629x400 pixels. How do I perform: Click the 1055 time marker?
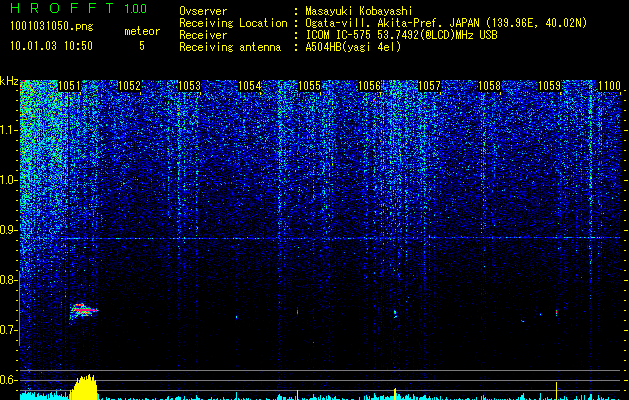pyautogui.click(x=309, y=86)
